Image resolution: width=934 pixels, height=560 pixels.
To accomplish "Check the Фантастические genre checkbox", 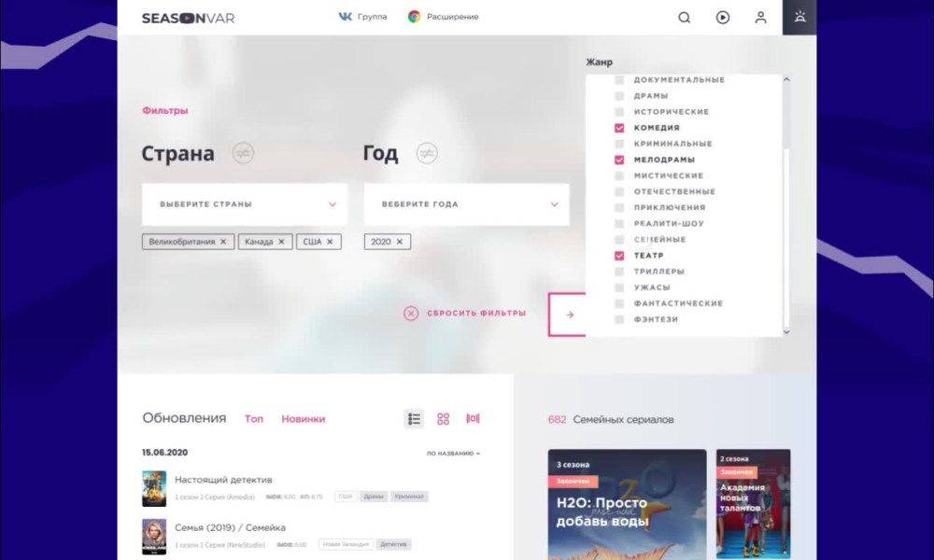I will [619, 303].
